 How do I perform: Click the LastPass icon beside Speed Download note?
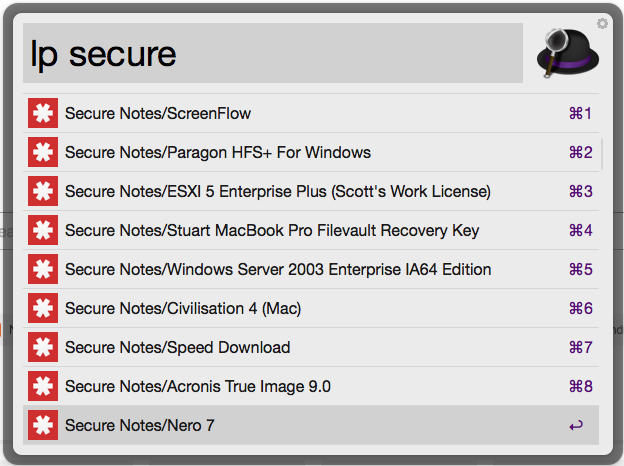tap(42, 348)
